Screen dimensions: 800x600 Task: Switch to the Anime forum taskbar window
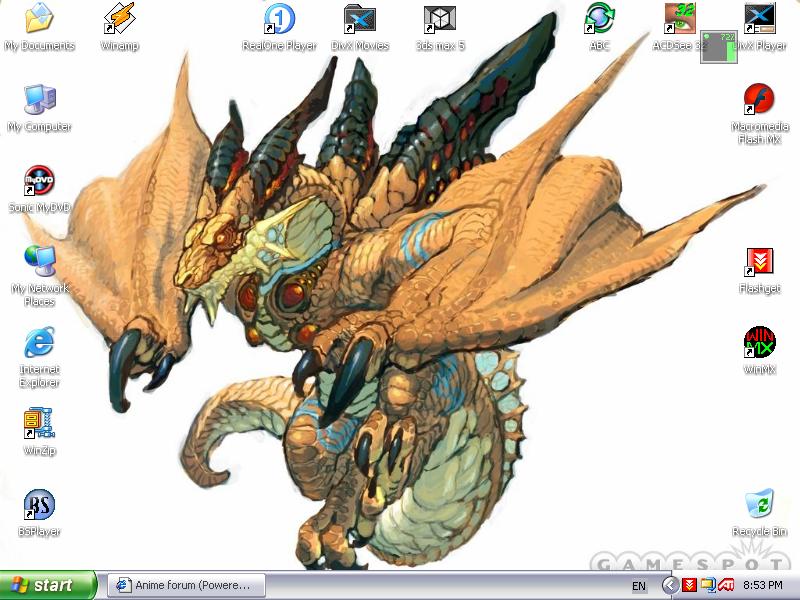[x=186, y=585]
